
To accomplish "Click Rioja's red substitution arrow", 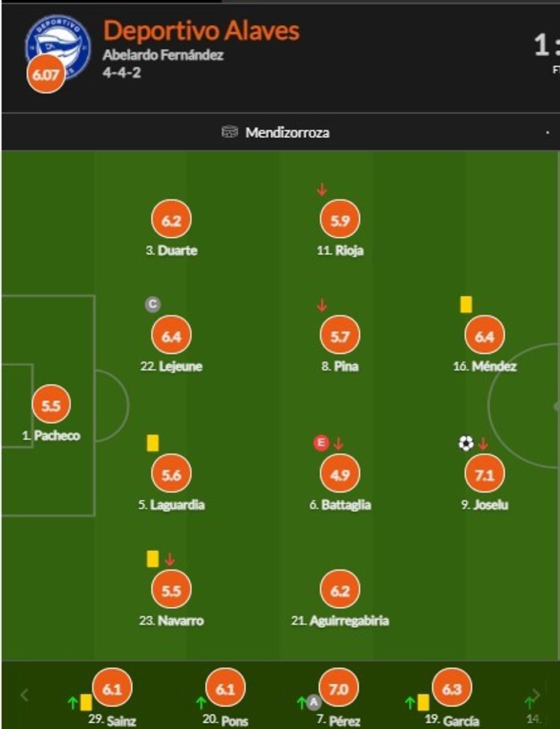I will click(x=322, y=189).
